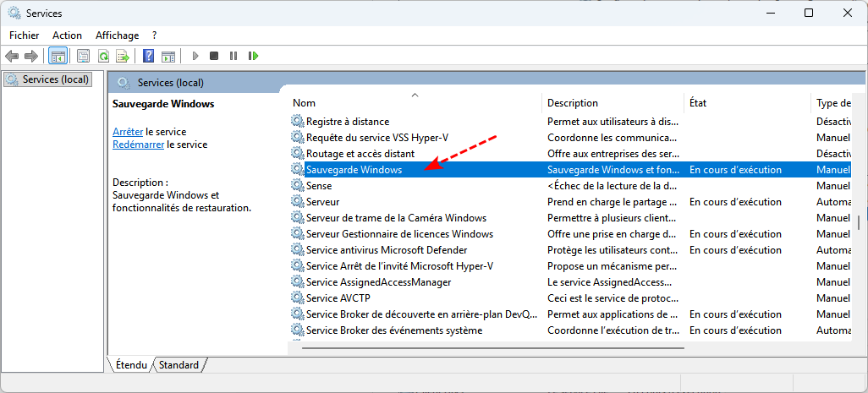Select Service Arrêt de l'invité Microsoft Hyper-V

pos(399,266)
